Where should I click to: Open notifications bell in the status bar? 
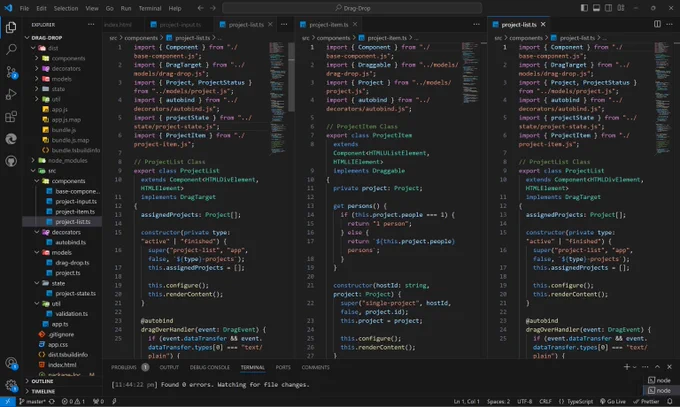(x=670, y=401)
